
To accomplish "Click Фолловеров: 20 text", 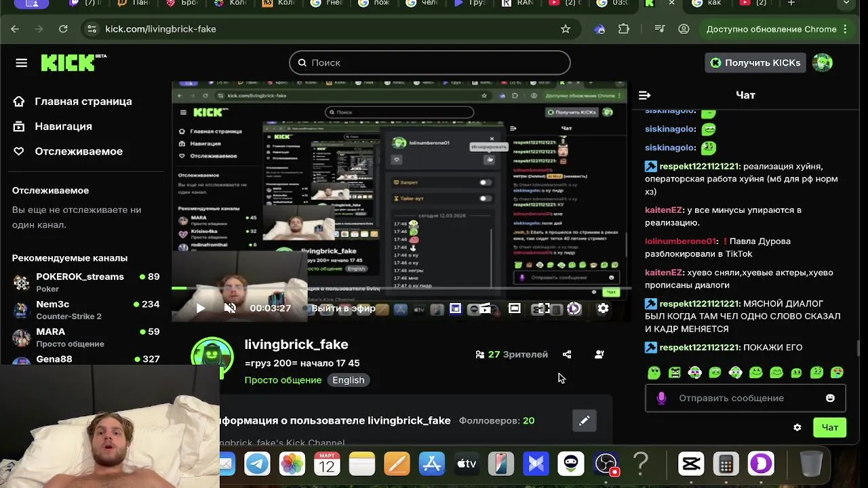I will (496, 421).
